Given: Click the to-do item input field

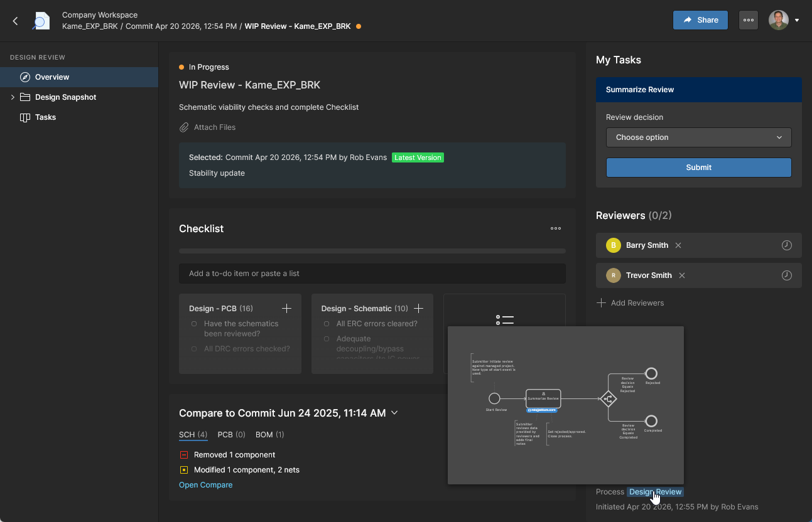Looking at the screenshot, I should (372, 274).
